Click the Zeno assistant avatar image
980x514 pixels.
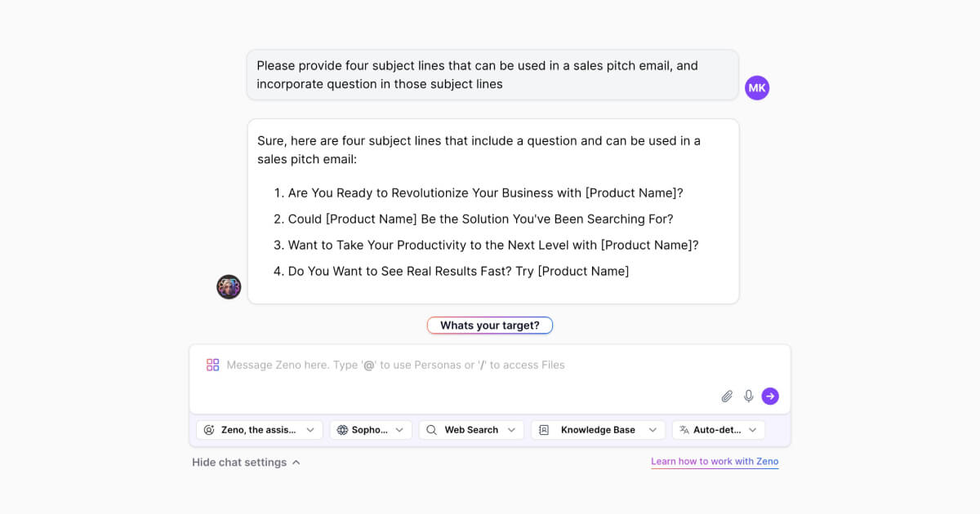tap(229, 286)
